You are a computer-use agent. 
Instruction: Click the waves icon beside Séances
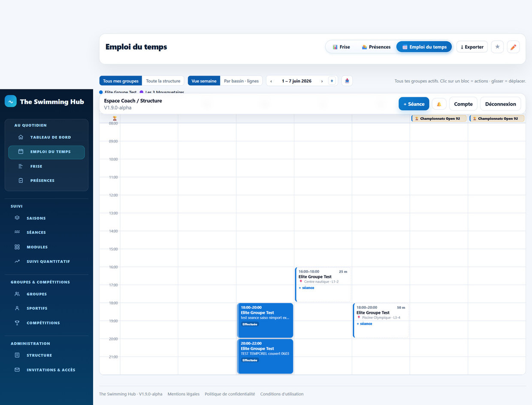tap(17, 232)
